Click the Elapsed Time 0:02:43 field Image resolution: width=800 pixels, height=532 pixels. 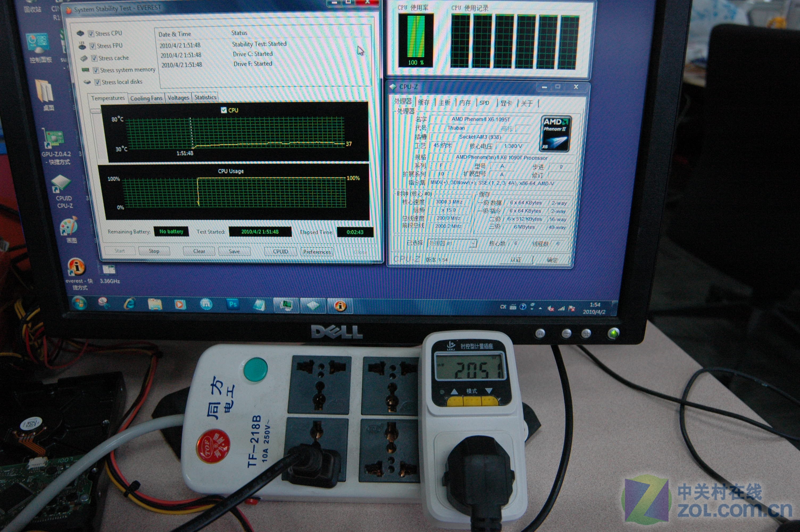tap(355, 232)
